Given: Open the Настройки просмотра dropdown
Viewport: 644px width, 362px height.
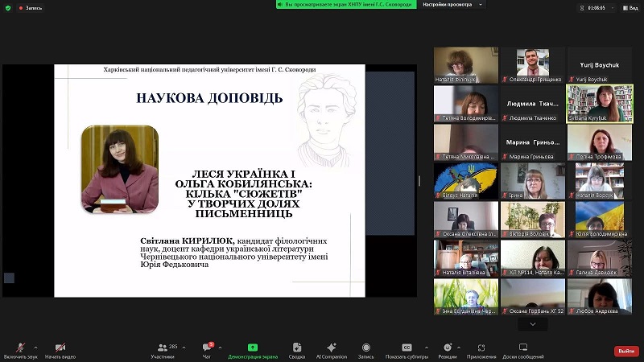Looking at the screenshot, I should pos(452,5).
